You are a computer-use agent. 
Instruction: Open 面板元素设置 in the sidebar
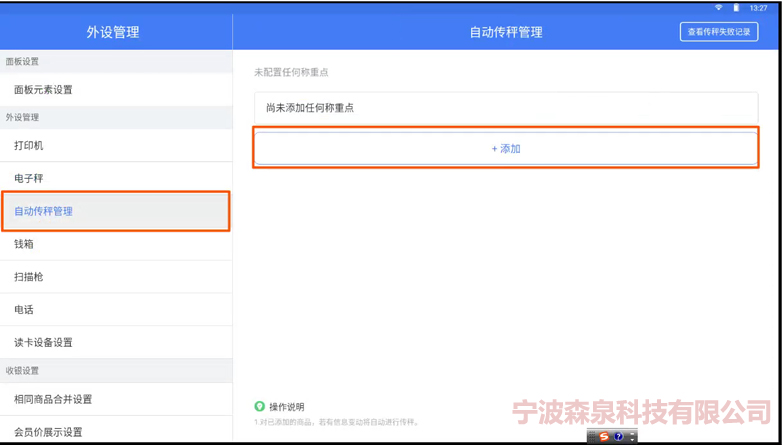pyautogui.click(x=43, y=90)
